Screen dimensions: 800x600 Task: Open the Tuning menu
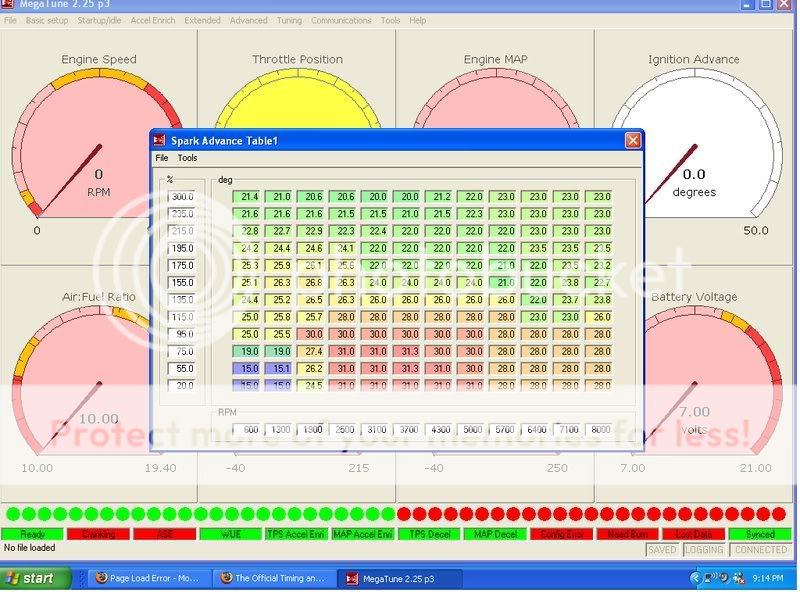click(x=290, y=19)
